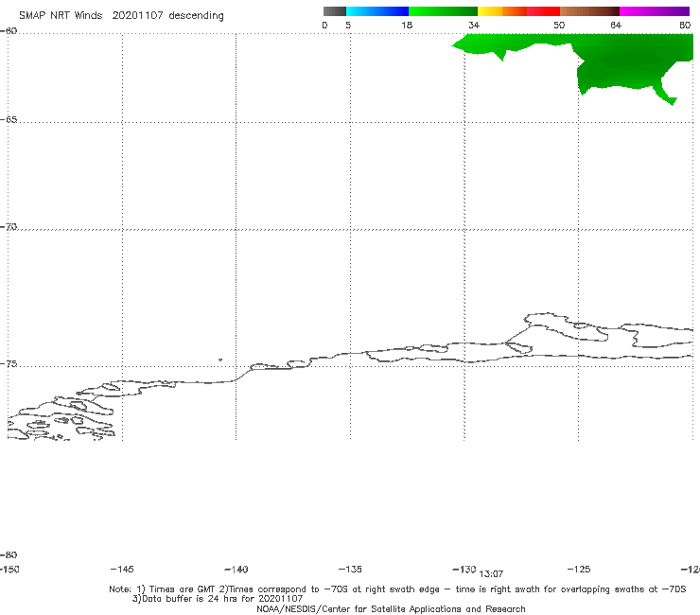The width and height of the screenshot is (700, 615).
Task: Click the colorbar label '50'
Action: coord(559,25)
